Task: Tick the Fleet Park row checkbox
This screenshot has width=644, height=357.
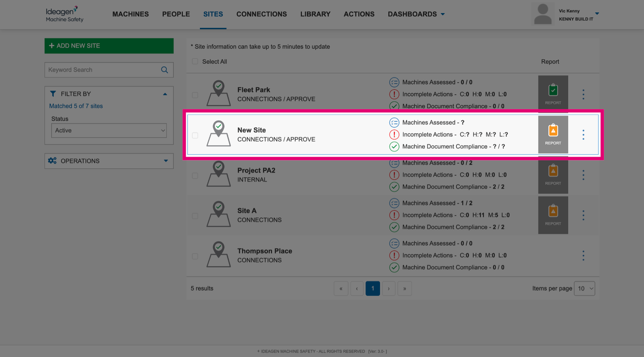Action: click(x=195, y=95)
